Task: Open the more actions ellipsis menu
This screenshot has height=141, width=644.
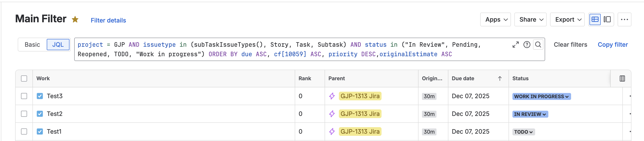Action: [624, 19]
